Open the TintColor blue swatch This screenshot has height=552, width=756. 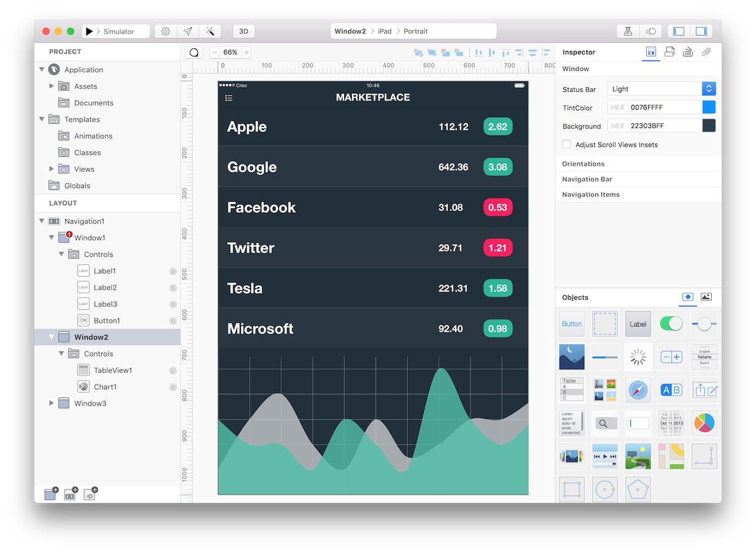click(x=709, y=107)
